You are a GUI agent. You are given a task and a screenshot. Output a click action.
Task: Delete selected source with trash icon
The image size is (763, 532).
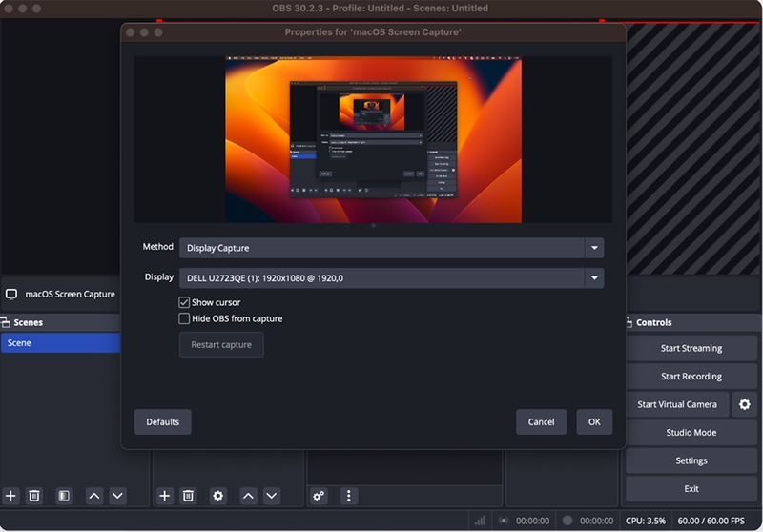[188, 496]
